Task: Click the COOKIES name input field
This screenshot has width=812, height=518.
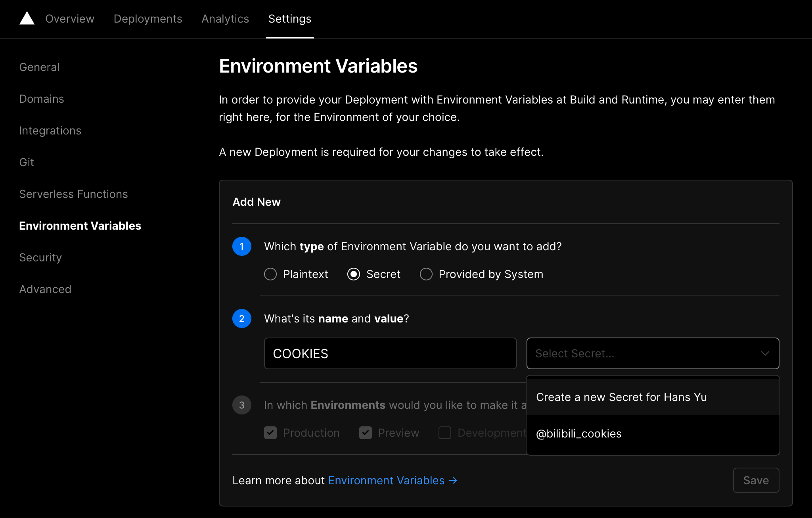Action: 390,353
